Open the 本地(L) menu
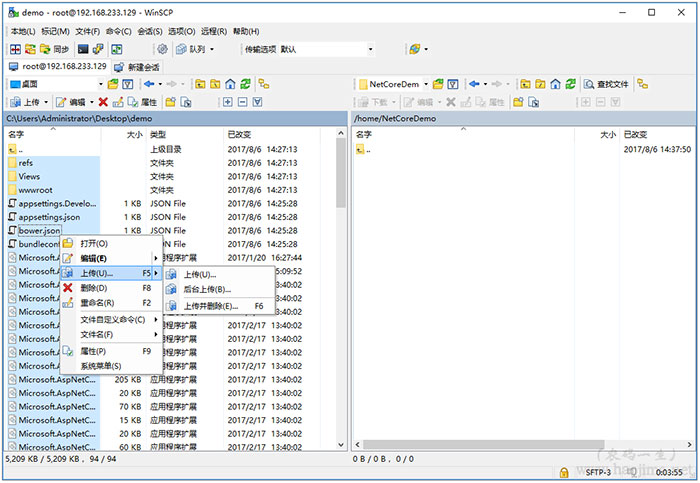This screenshot has height=483, width=700. pyautogui.click(x=22, y=31)
